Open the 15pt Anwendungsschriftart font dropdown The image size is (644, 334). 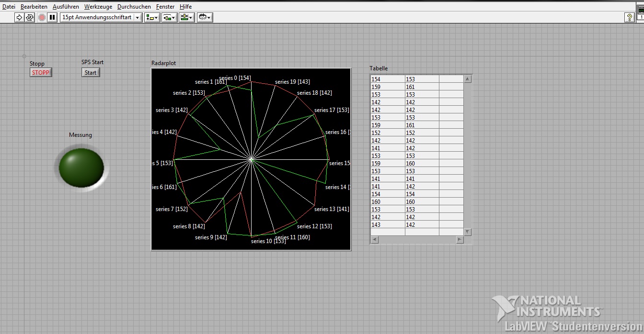point(101,18)
